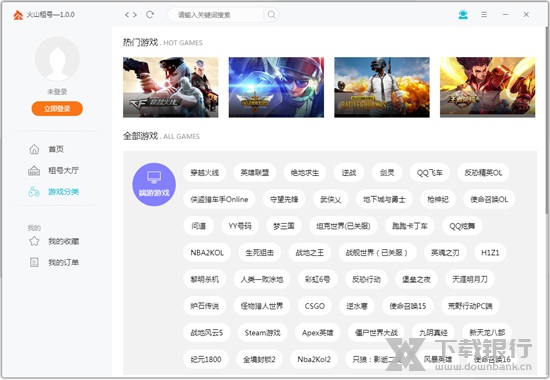Screen dimensions: 550x380
Task: Click the back navigation arrow
Action: point(127,15)
